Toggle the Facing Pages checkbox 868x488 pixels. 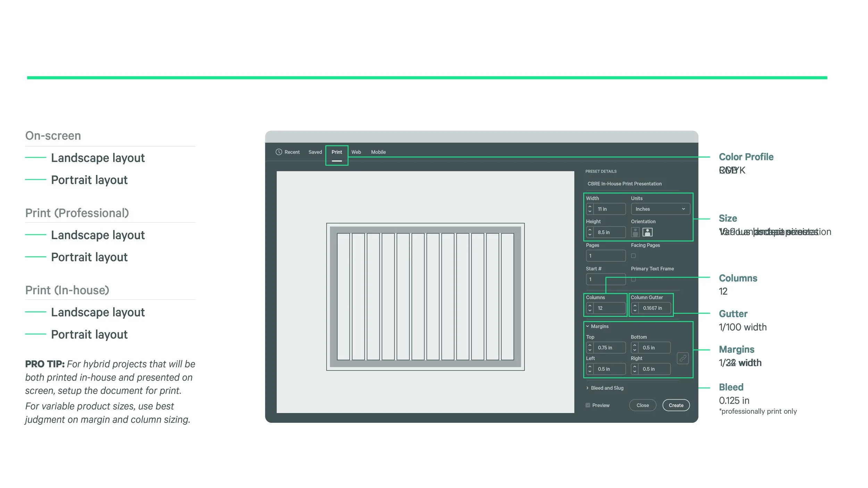[633, 256]
